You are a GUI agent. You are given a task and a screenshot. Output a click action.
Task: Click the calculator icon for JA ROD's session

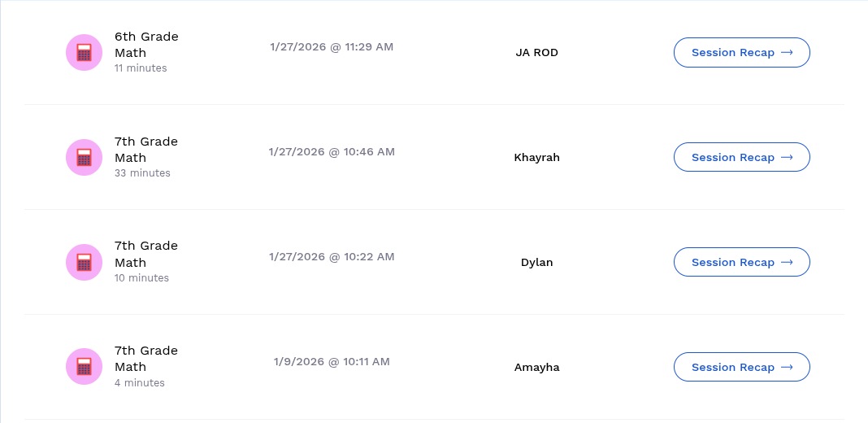[84, 52]
